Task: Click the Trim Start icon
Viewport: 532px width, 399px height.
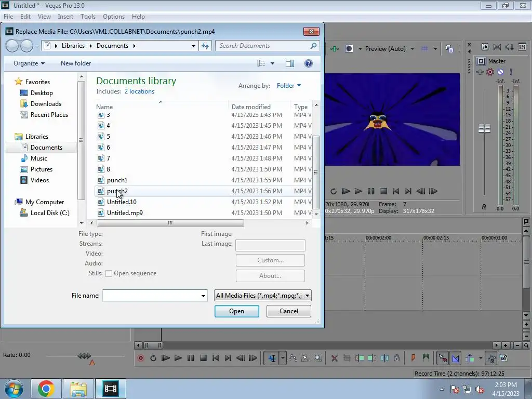Action: click(x=360, y=358)
